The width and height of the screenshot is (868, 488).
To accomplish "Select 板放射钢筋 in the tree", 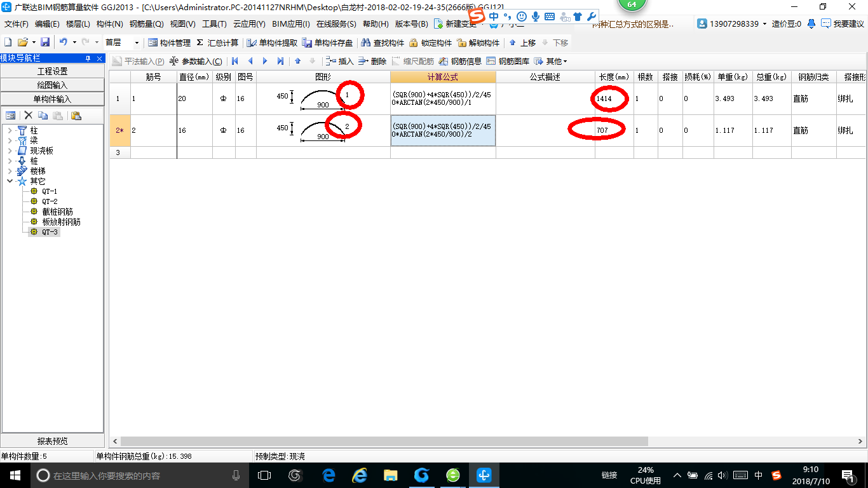I will click(x=62, y=222).
